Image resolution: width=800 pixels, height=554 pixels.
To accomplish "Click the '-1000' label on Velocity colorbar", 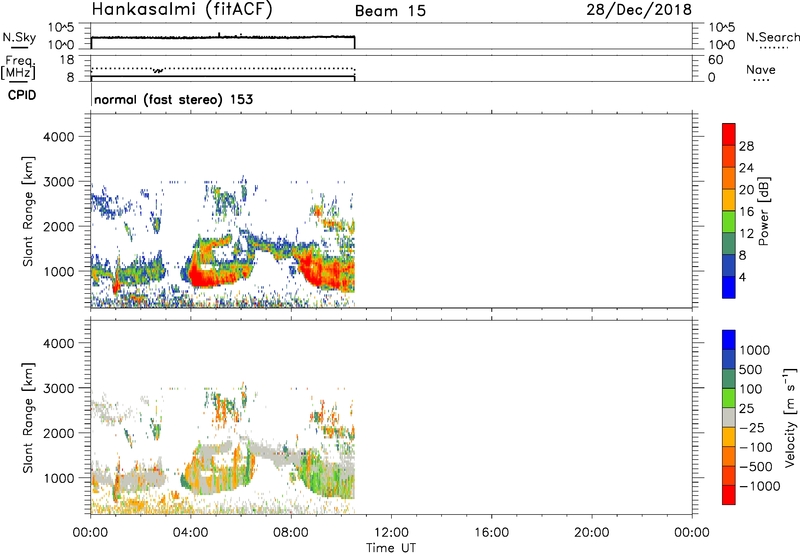I will (x=759, y=486).
